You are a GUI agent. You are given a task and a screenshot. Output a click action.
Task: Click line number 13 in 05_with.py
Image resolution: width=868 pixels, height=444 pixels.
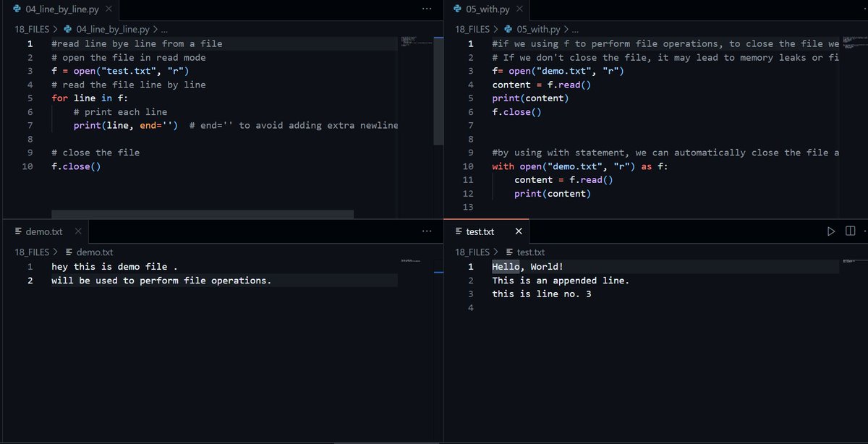point(467,207)
